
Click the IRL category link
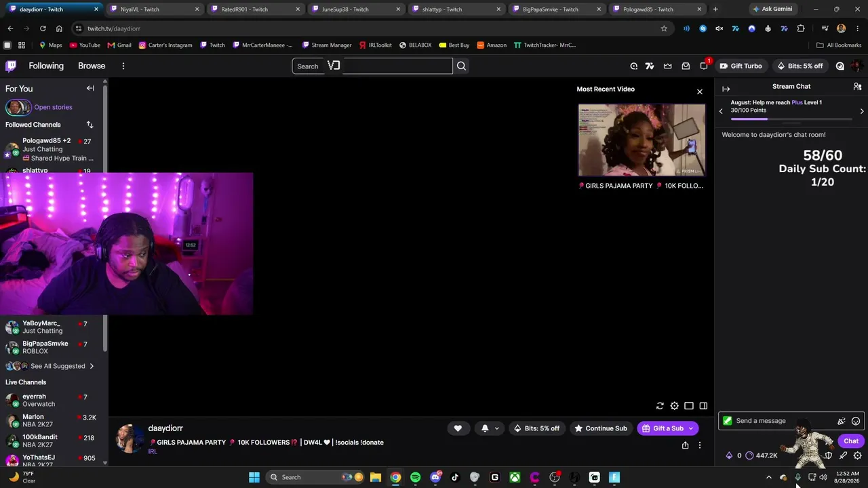153,451
